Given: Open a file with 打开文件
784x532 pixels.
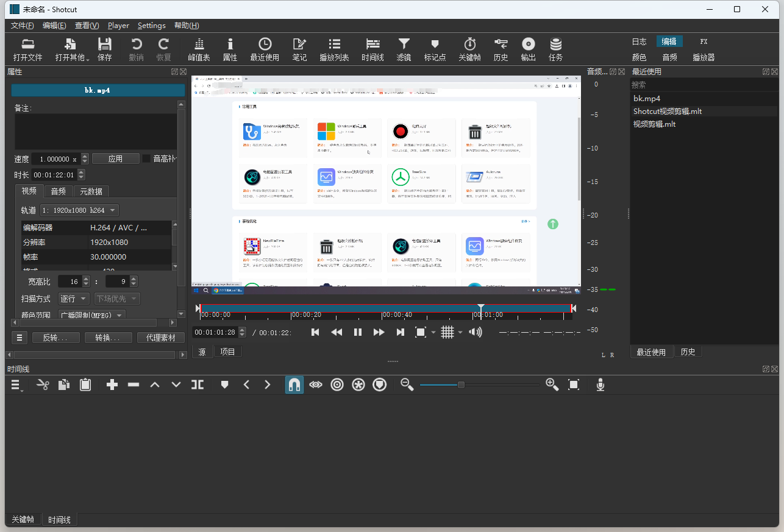Looking at the screenshot, I should pos(28,49).
